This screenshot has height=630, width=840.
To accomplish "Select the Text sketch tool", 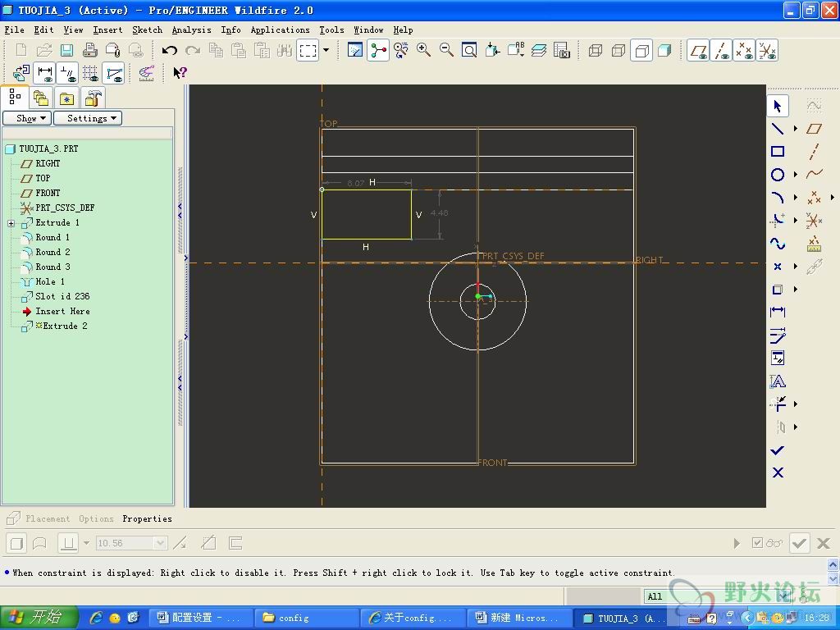I will (778, 381).
